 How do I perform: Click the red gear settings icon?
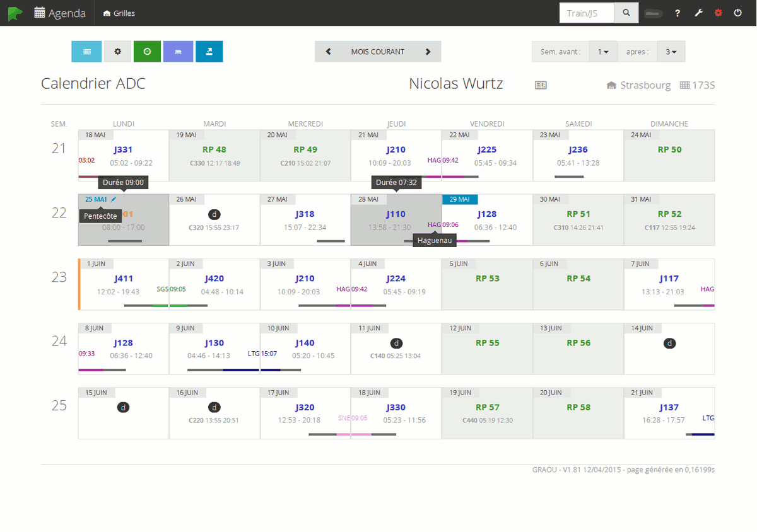pyautogui.click(x=719, y=13)
